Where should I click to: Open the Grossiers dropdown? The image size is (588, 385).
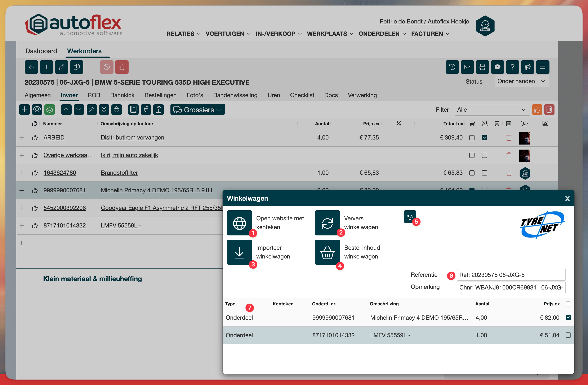coord(197,110)
